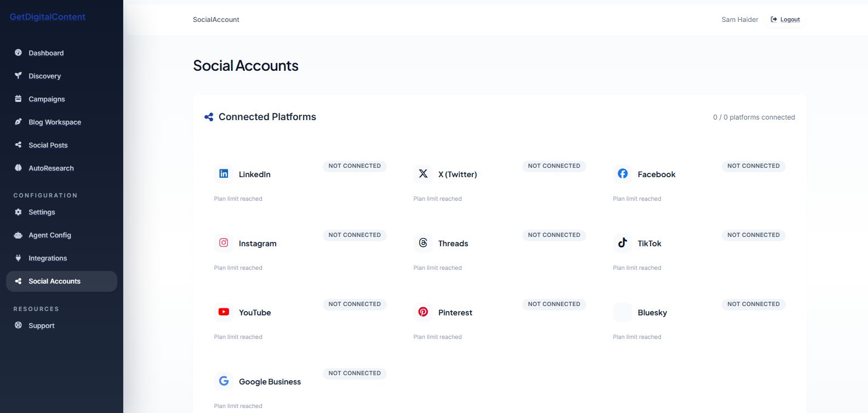Click the Instagram platform name
The width and height of the screenshot is (868, 413).
(x=258, y=244)
